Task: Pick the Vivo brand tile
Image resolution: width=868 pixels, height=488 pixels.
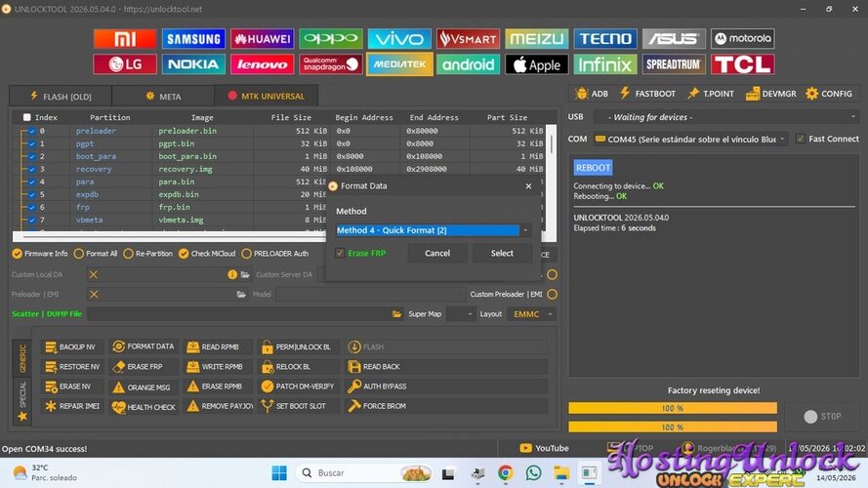Action: pos(399,39)
